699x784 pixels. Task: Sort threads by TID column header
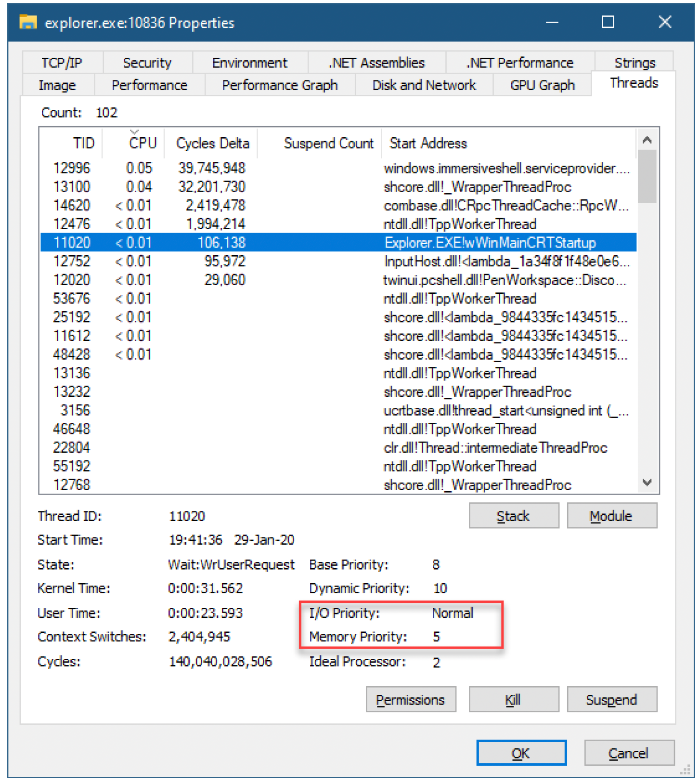(71, 143)
